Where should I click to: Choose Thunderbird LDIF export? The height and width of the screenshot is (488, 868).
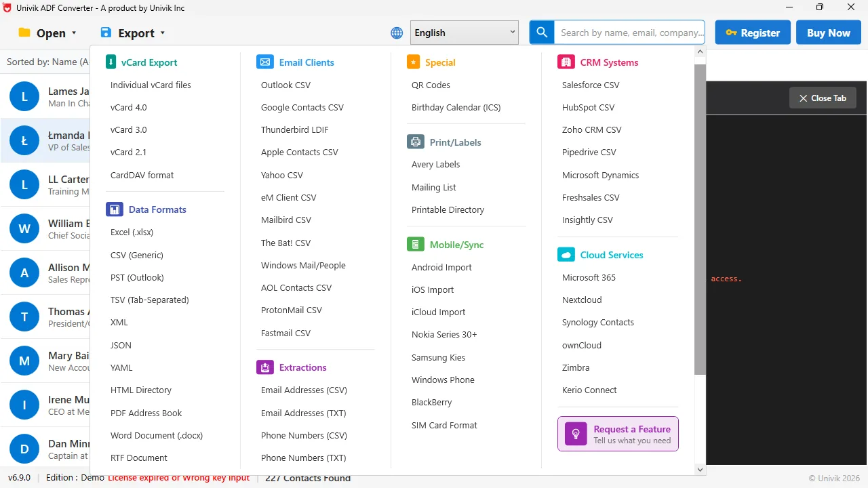(x=295, y=129)
